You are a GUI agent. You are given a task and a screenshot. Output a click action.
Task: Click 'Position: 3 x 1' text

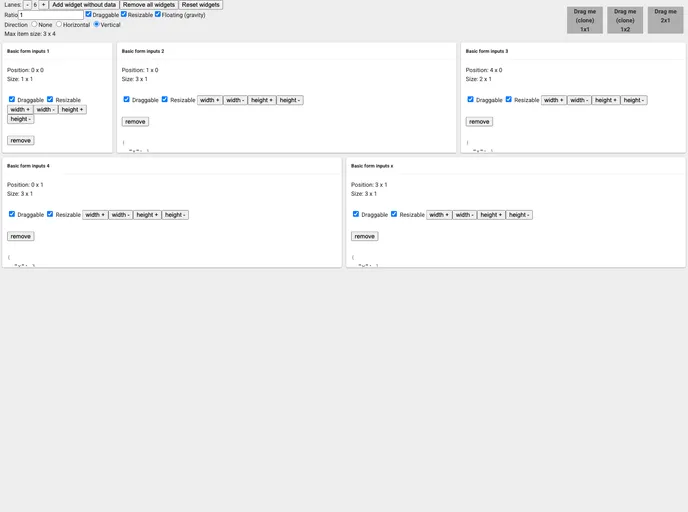tap(369, 185)
